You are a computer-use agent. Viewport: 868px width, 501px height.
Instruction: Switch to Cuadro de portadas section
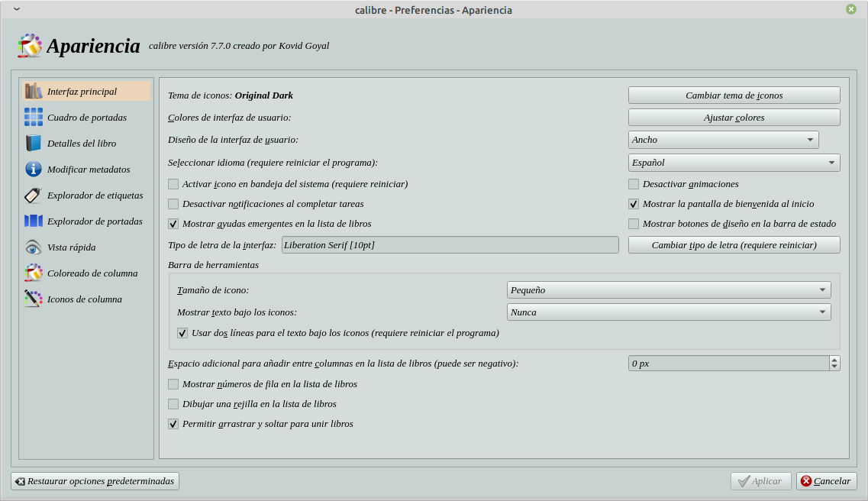coord(86,118)
